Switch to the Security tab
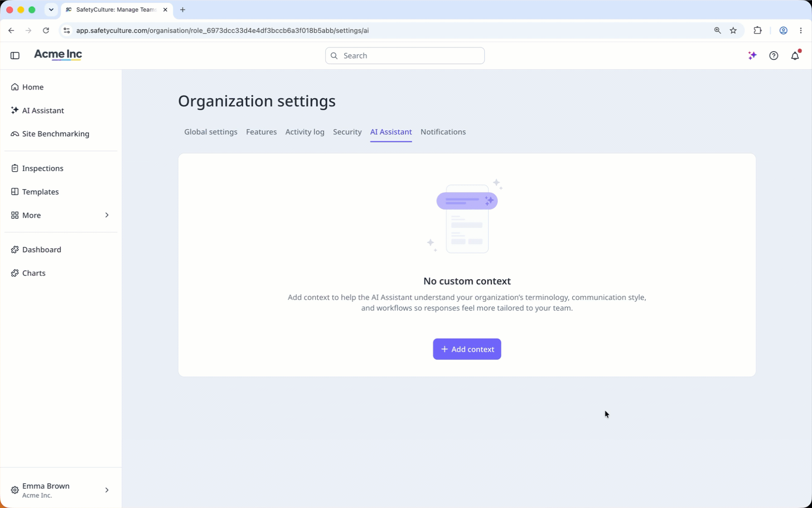 click(x=348, y=132)
